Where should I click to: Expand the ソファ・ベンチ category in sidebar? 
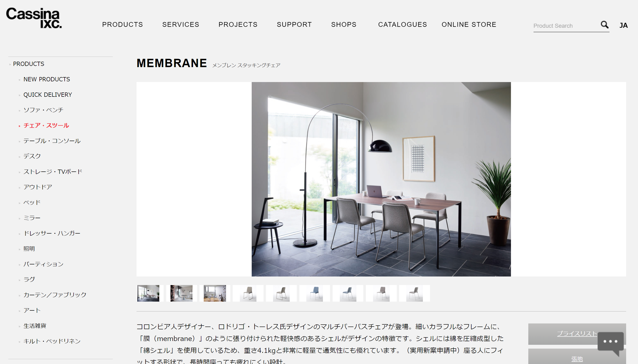tap(43, 110)
